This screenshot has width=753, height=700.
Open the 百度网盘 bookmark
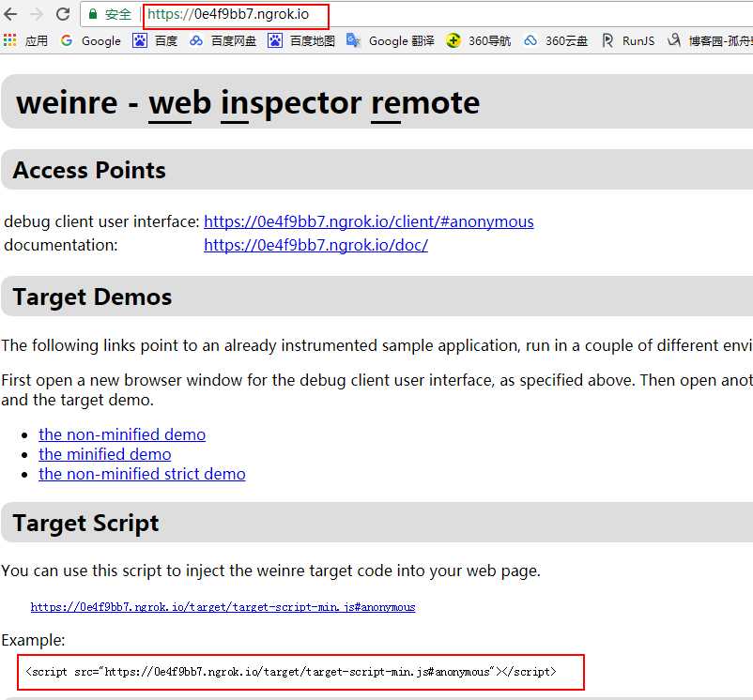tap(223, 40)
